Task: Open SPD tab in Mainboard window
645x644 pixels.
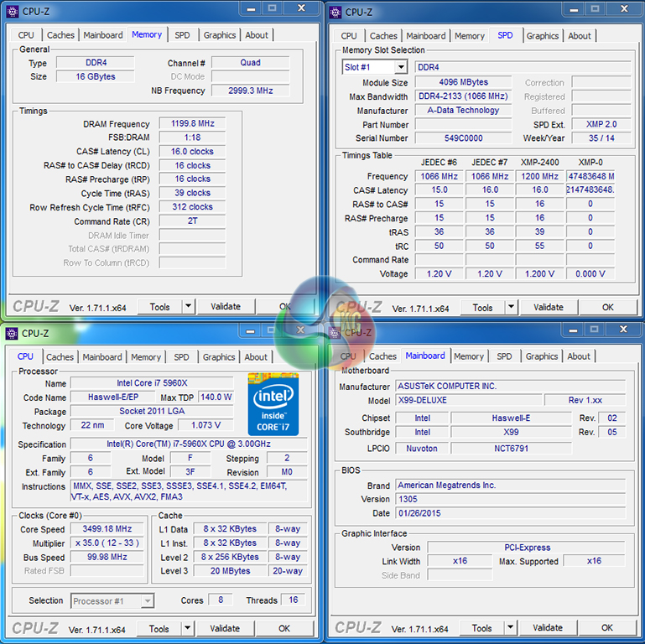Action: (x=504, y=356)
